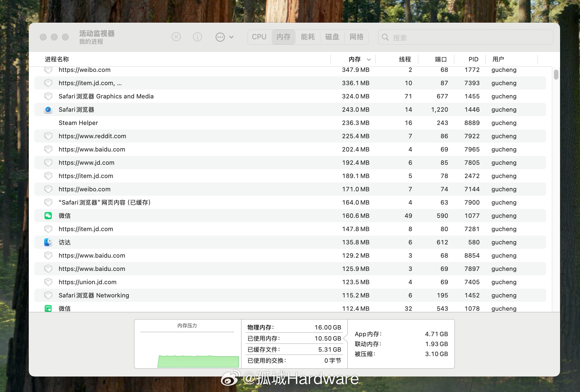Focus the 搜索 search field
The width and height of the screenshot is (580, 392).
click(x=466, y=37)
